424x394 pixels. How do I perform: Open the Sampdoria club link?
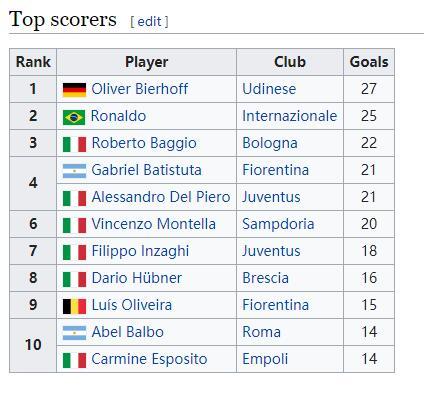(x=278, y=224)
